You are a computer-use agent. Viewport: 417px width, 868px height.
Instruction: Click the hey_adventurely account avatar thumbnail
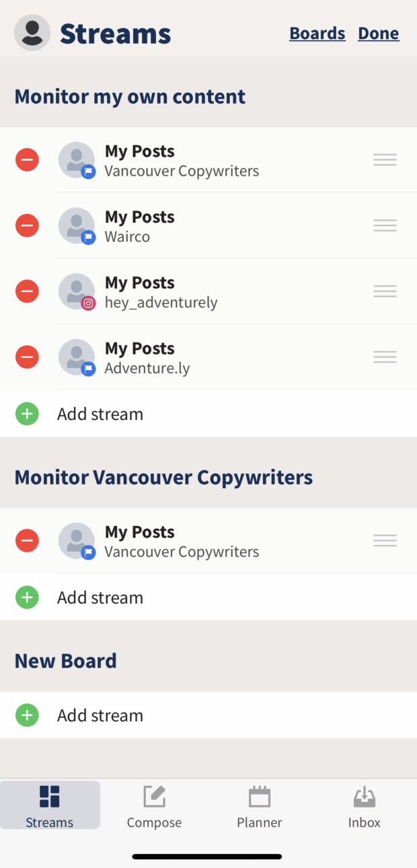pyautogui.click(x=76, y=291)
